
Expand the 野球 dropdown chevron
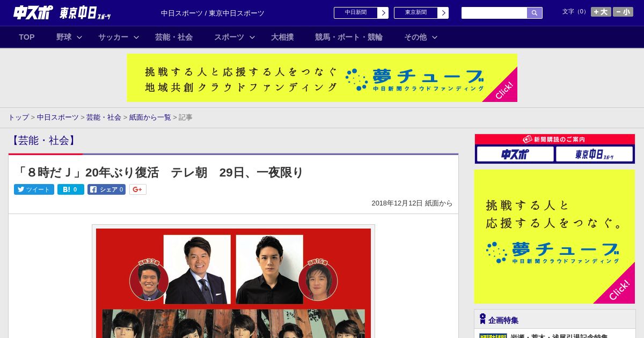79,37
